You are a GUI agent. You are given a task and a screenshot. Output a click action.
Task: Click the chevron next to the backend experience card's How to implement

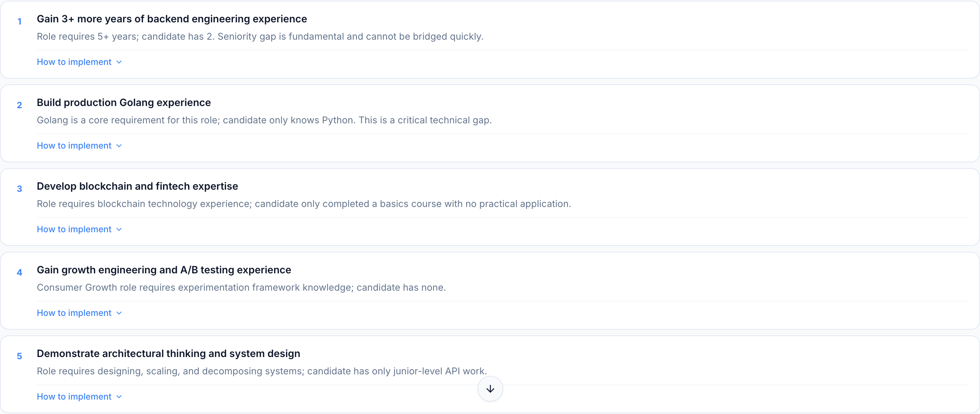coord(119,62)
